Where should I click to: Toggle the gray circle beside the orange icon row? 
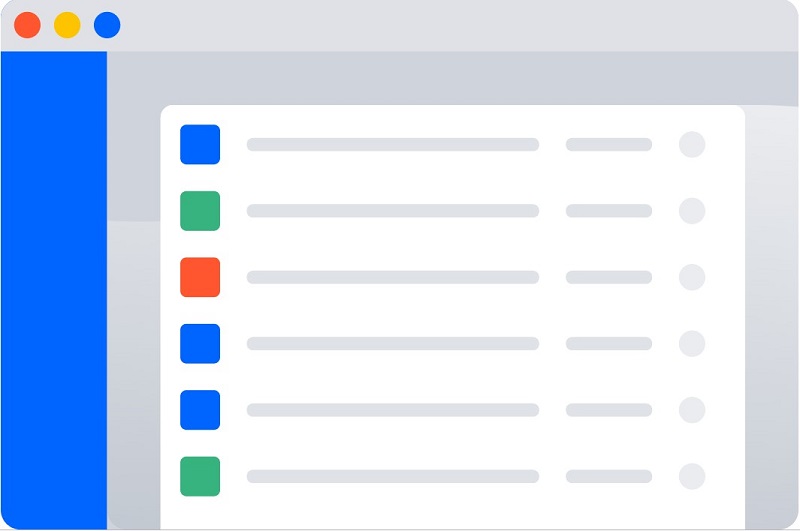(692, 277)
